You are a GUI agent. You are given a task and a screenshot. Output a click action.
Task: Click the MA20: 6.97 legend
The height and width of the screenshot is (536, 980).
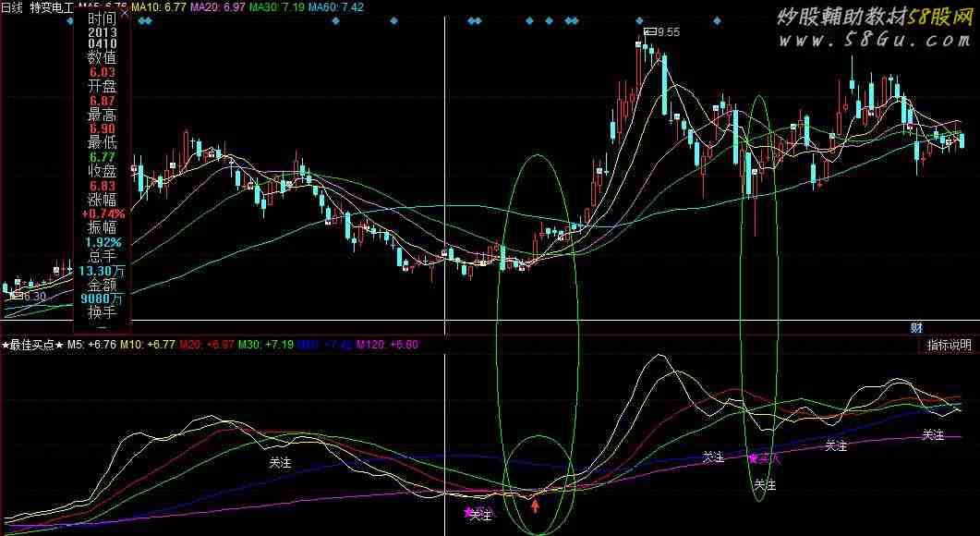(x=218, y=6)
